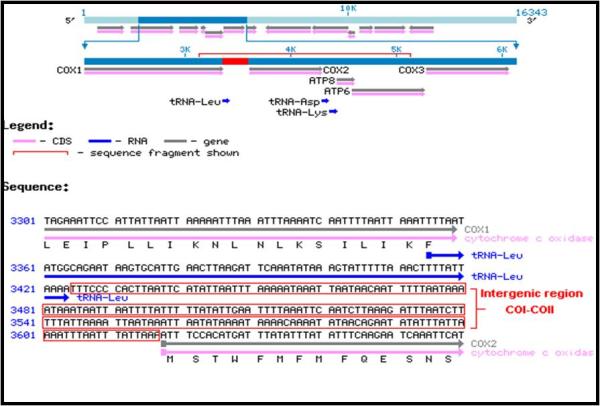Viewport: 600px width, 406px height.
Task: Select the red highlighted fragment on the map
Action: [x=235, y=62]
